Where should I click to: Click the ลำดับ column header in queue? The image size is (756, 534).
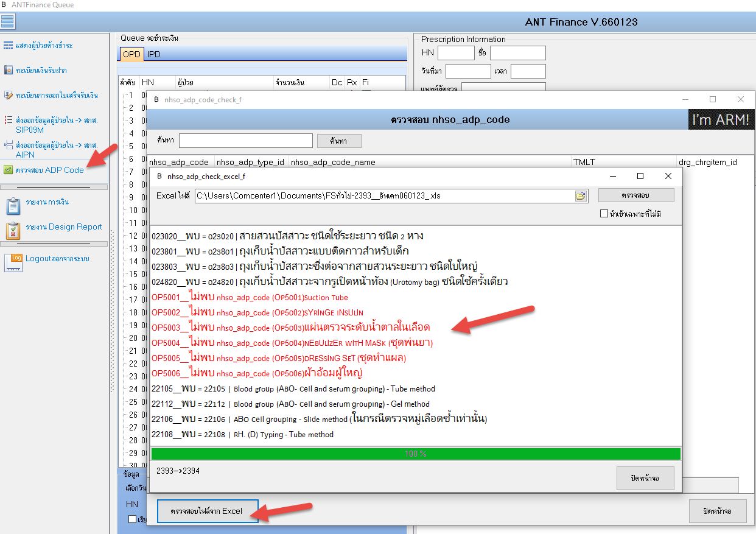(x=128, y=82)
